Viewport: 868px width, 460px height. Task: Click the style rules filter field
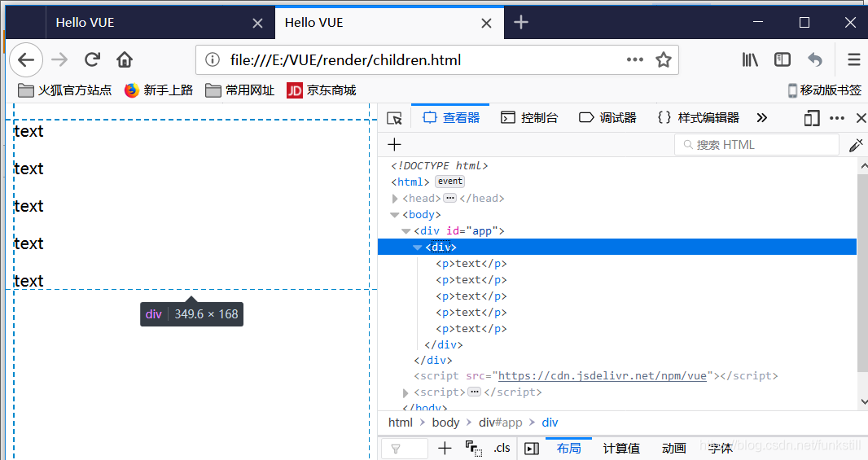point(405,449)
